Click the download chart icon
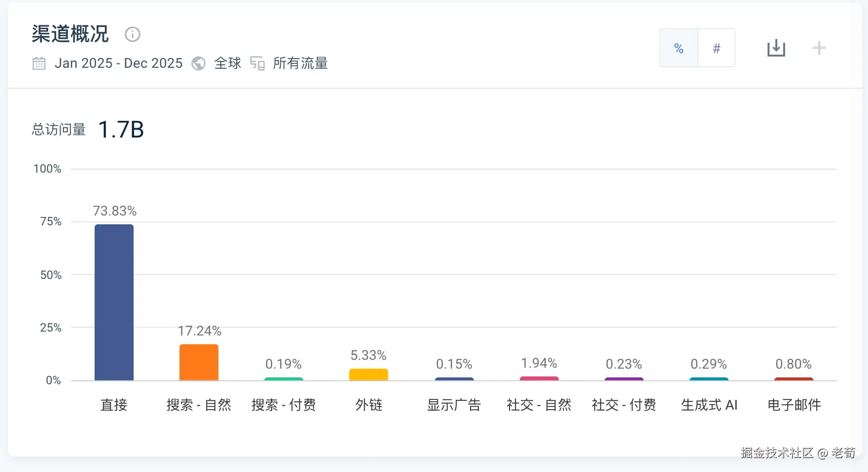868x472 pixels. coord(776,48)
